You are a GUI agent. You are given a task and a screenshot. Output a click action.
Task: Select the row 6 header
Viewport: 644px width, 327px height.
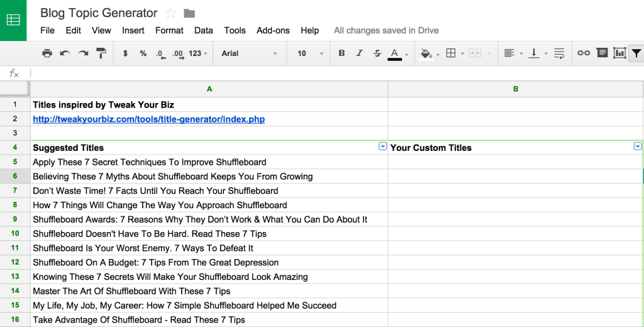click(x=15, y=176)
